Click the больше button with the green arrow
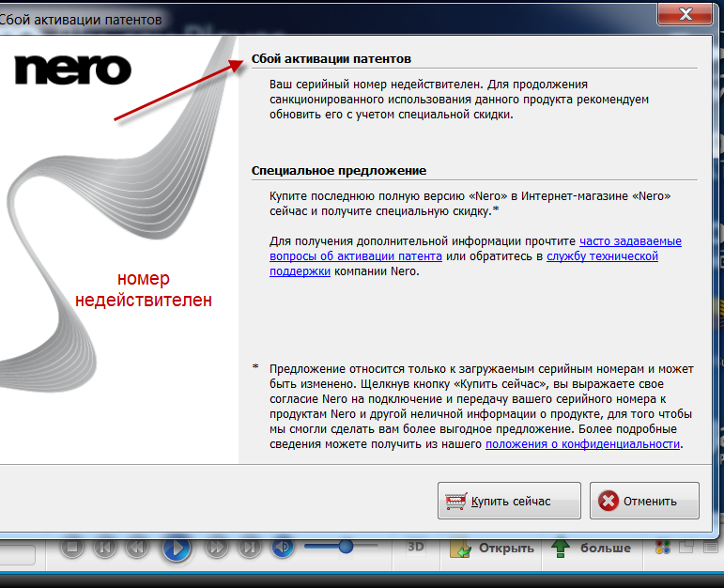This screenshot has width=724, height=588. click(x=591, y=549)
